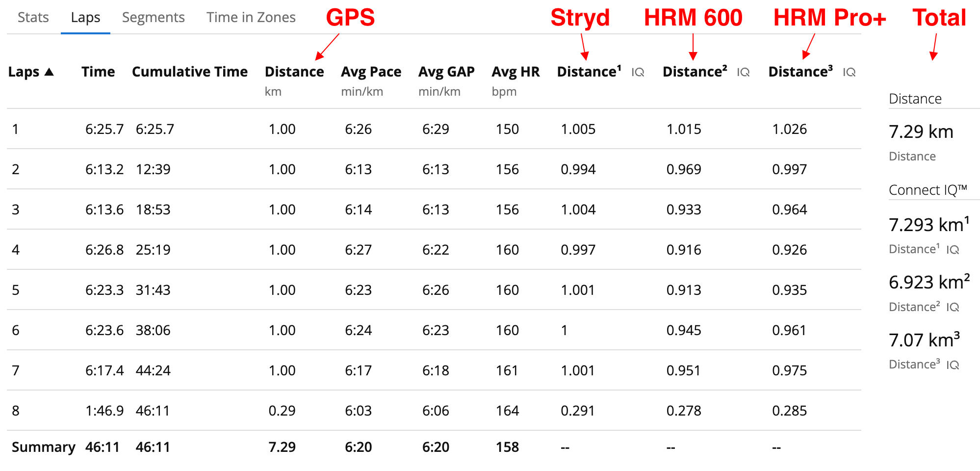Switch to the Stats tab

(x=33, y=17)
